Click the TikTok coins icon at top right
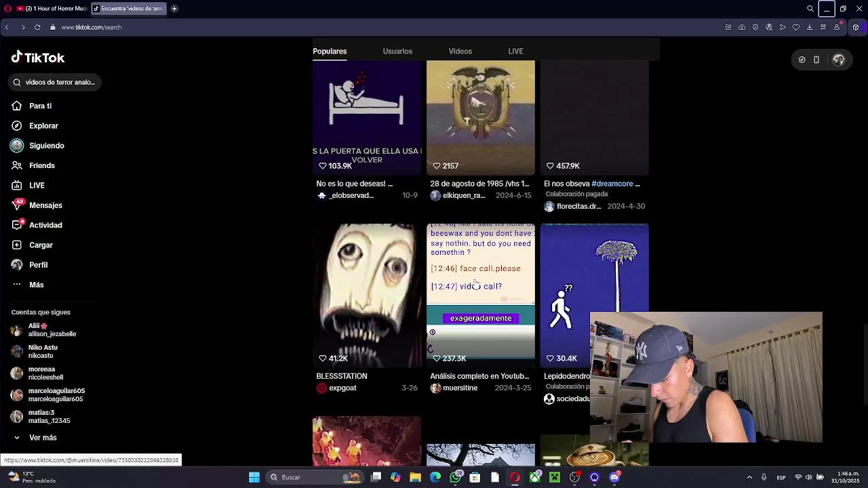Viewport: 868px width, 488px height. [802, 60]
